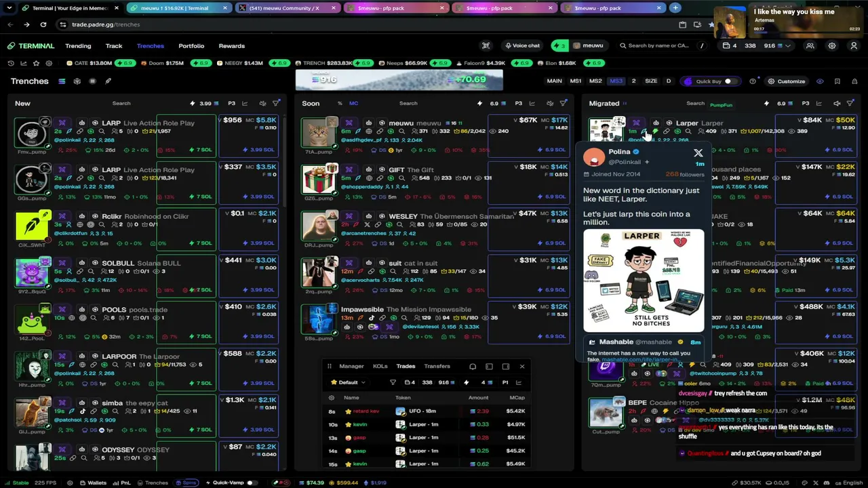Toggle the Quick-Vamp switch in status bar

252,483
